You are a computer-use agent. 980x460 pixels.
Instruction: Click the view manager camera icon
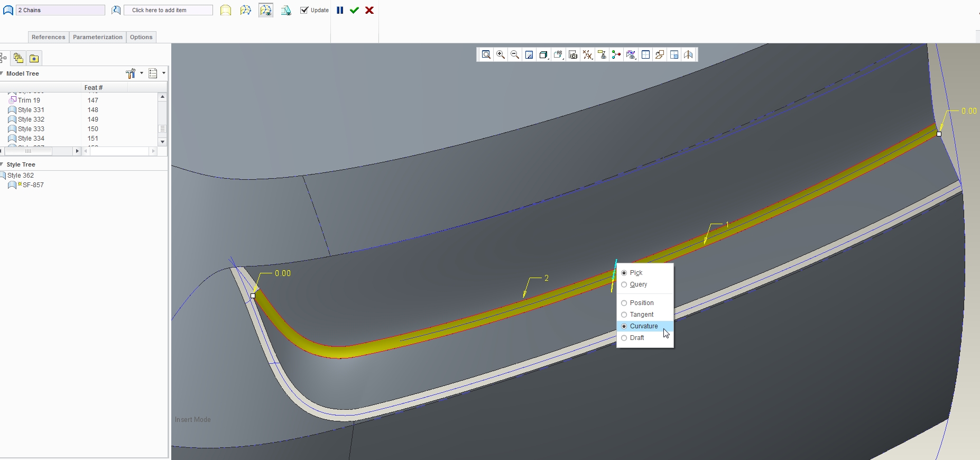pyautogui.click(x=573, y=54)
